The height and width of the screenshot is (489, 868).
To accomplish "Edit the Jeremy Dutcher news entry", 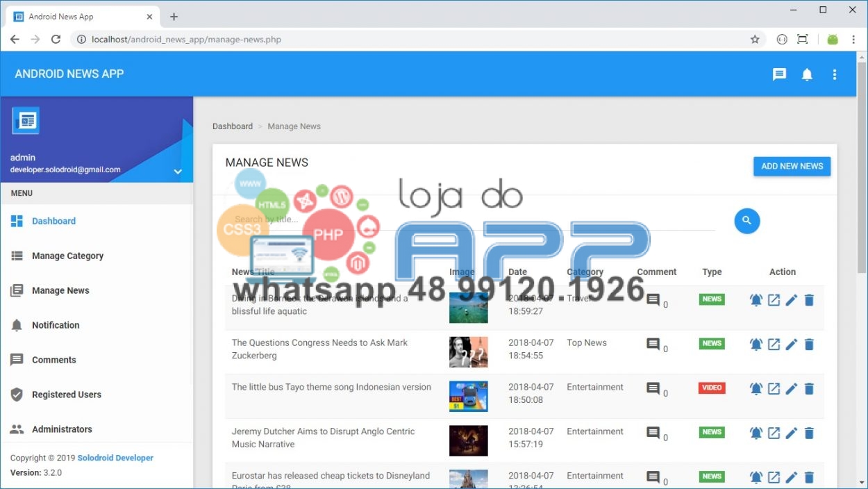I will tap(792, 433).
